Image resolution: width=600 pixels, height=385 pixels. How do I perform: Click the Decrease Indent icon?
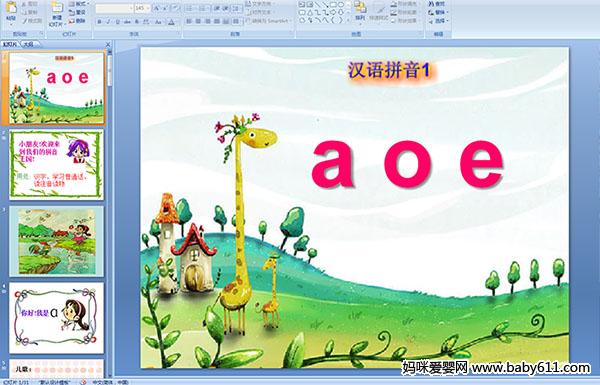217,8
